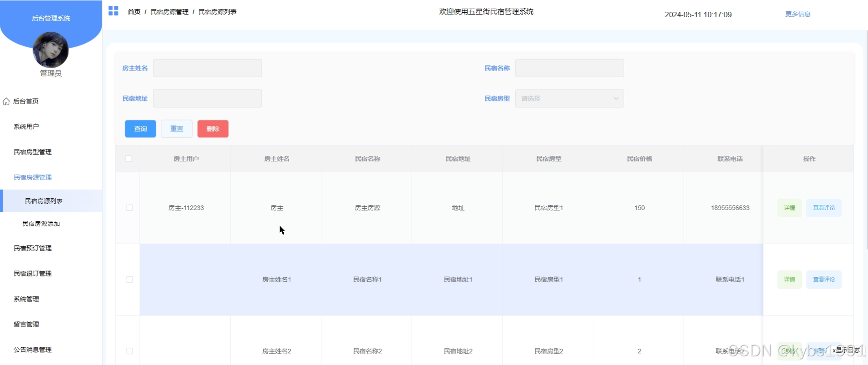
Task: Open 详情 for the 房主房源 row
Action: 789,208
